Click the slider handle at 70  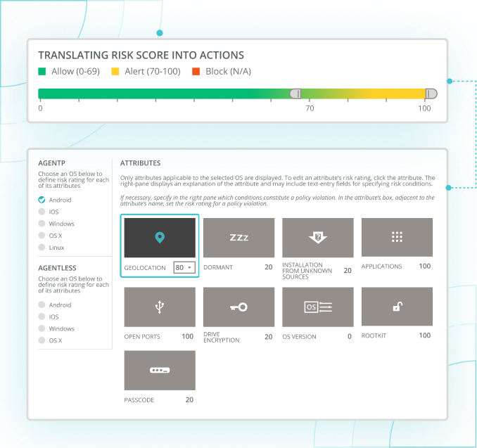pos(296,94)
